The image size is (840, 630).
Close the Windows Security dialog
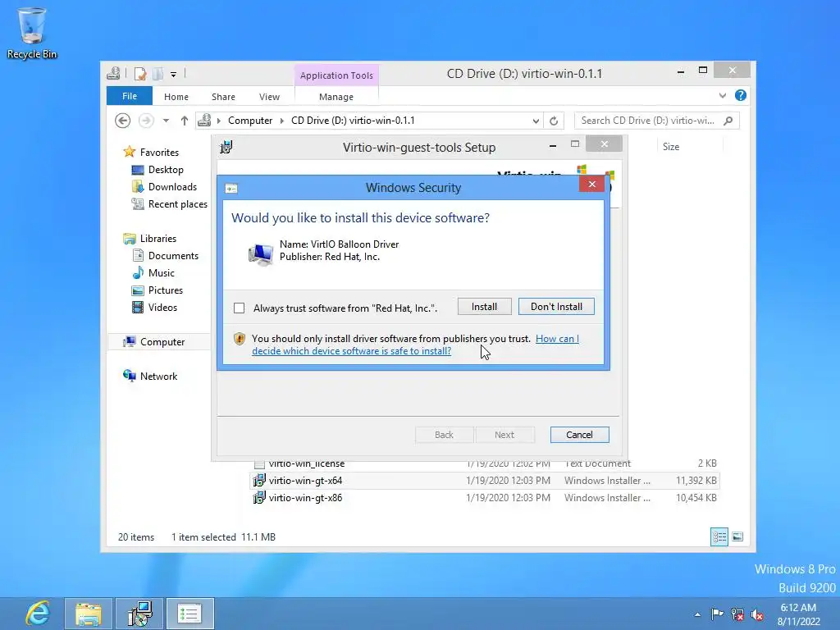[x=592, y=185]
